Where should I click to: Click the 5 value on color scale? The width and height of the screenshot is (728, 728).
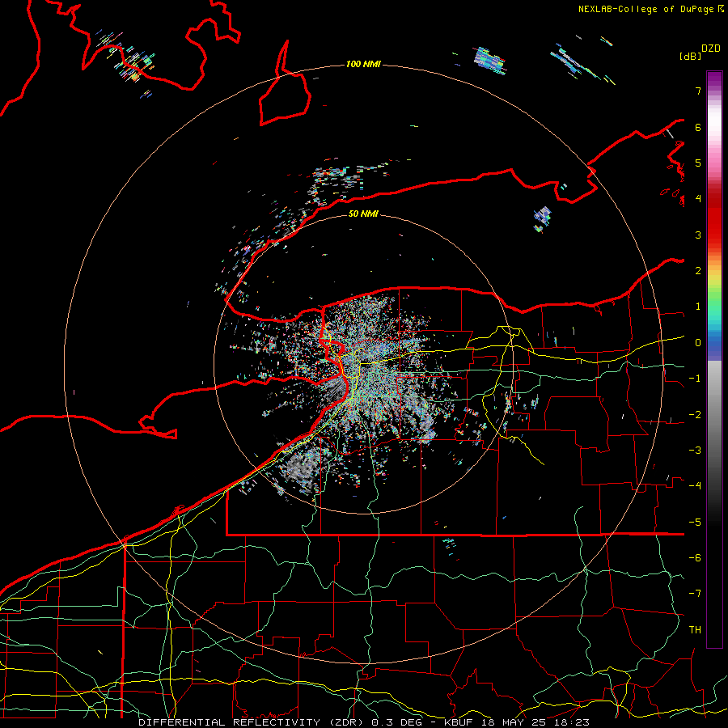click(x=698, y=163)
